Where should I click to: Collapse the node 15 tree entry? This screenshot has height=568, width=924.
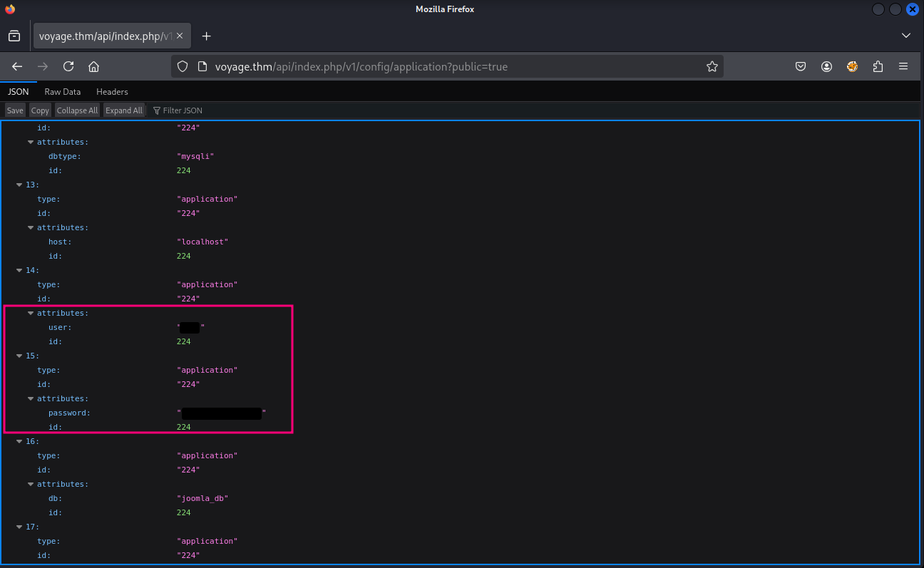[19, 356]
